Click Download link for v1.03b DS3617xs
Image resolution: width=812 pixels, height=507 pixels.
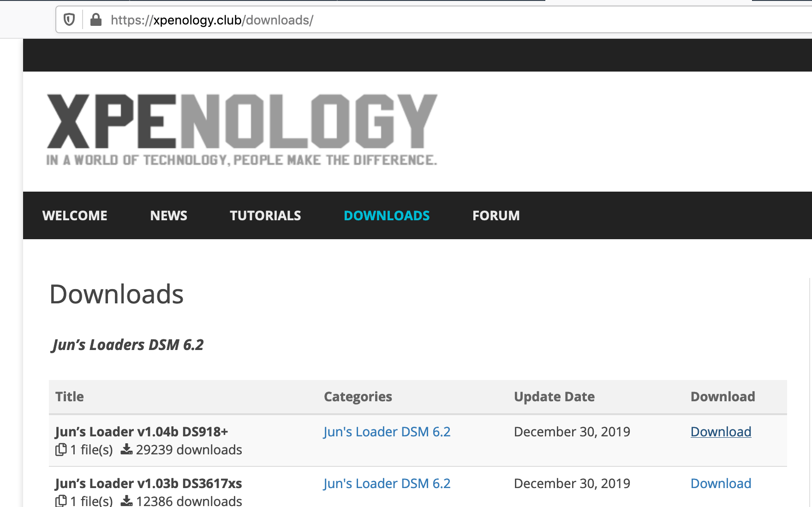point(721,483)
